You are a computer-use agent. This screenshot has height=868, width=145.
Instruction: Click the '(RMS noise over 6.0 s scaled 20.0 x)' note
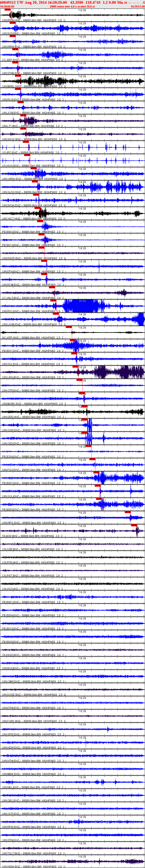pyautogui.click(x=72, y=6)
